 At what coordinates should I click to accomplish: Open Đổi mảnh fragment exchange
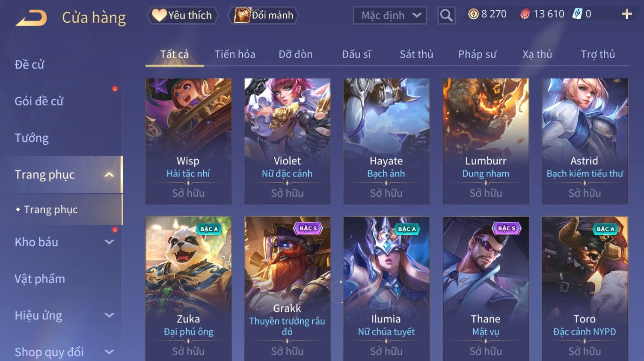click(264, 15)
